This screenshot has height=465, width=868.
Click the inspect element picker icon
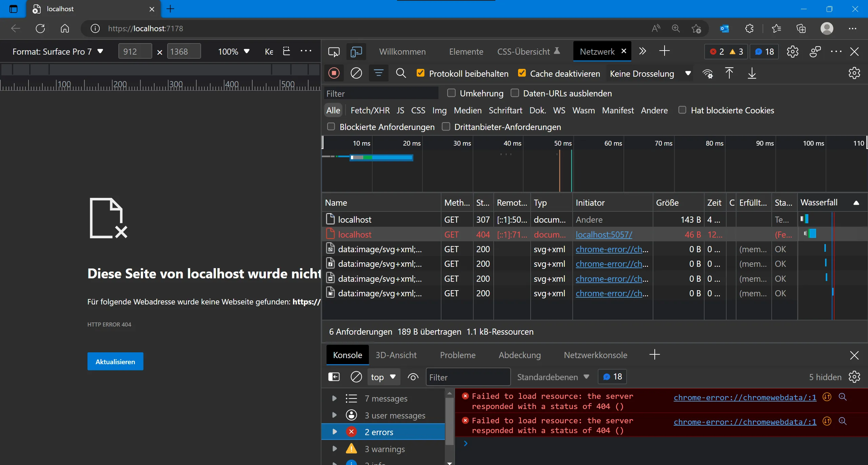(x=334, y=52)
